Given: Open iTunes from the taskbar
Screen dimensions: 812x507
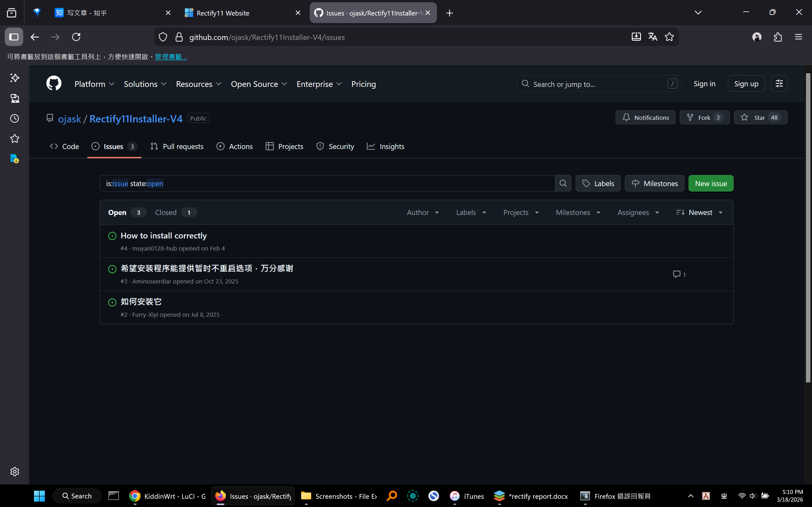Looking at the screenshot, I should click(467, 496).
